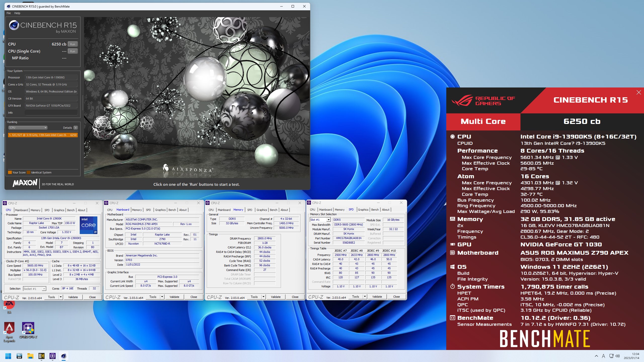Click the DRAM Frequency 2800.0 MHz value
This screenshot has width=644, height=362.
pyautogui.click(x=265, y=238)
